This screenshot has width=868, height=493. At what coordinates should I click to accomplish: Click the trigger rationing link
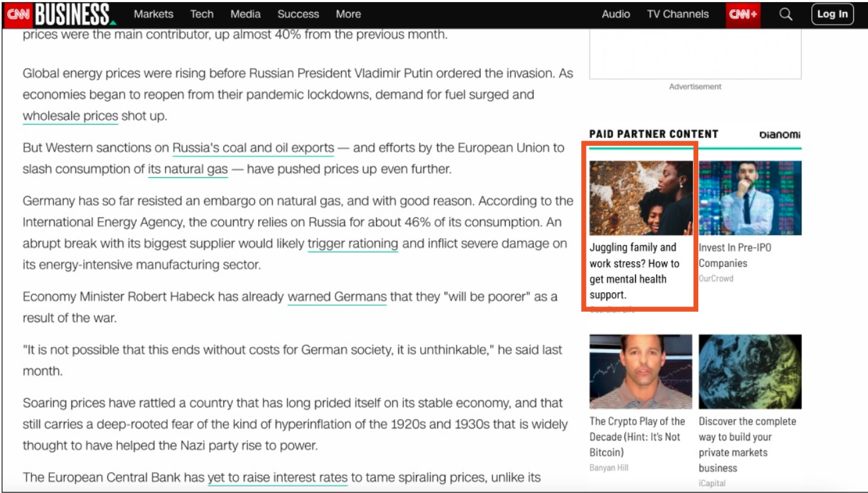tap(353, 243)
